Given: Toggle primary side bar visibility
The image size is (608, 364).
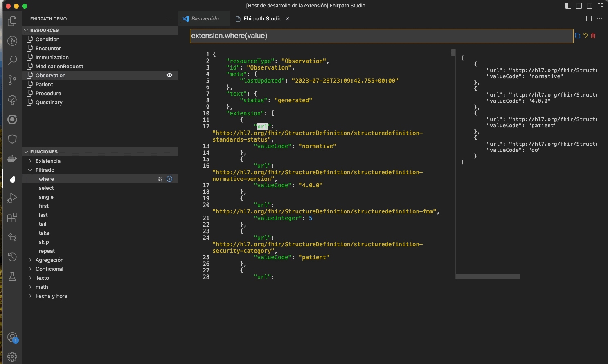Looking at the screenshot, I should [x=568, y=6].
